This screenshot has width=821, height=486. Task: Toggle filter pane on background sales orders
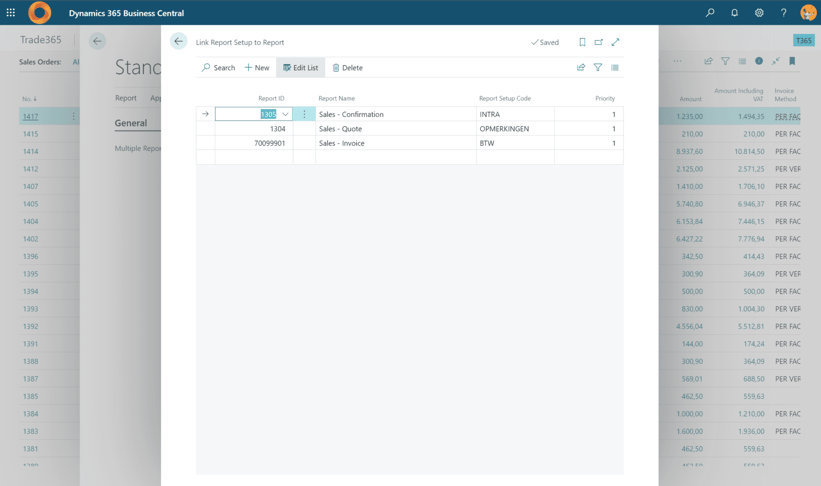coord(725,61)
